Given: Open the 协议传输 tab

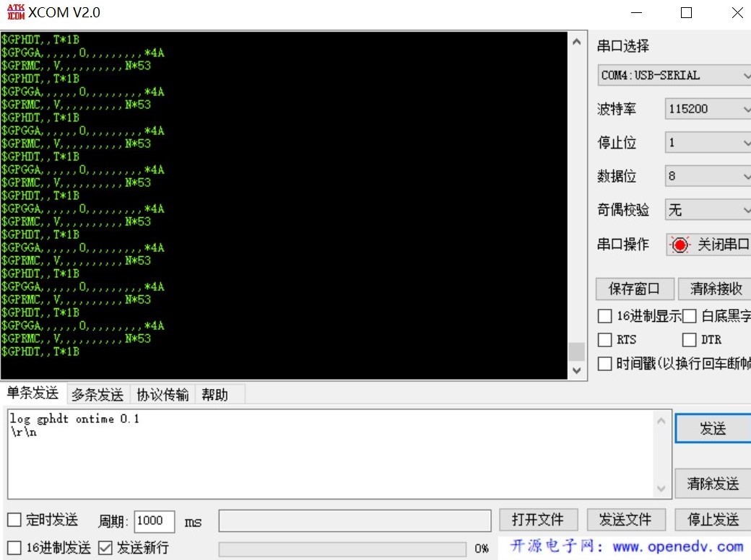Looking at the screenshot, I should pyautogui.click(x=162, y=394).
